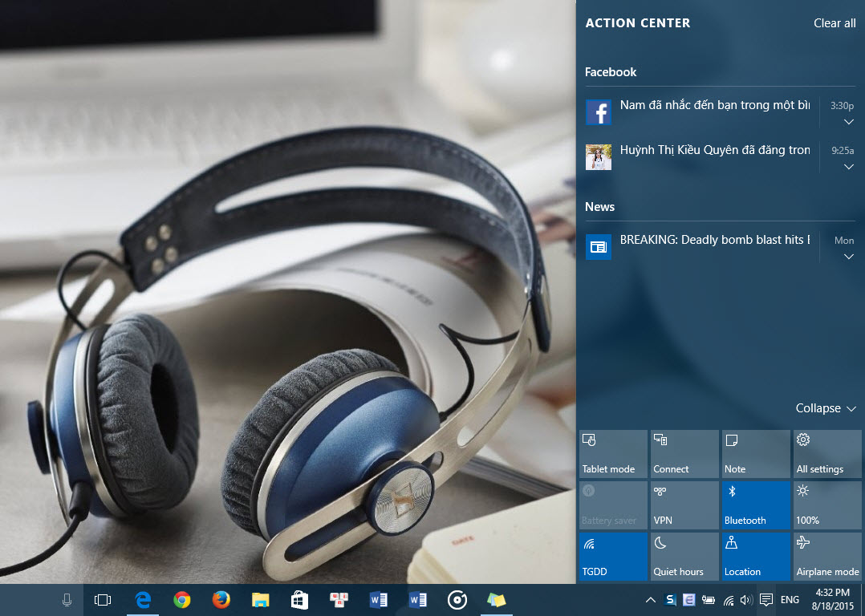Create a Note from quick actions
This screenshot has width=865, height=616.
point(756,454)
